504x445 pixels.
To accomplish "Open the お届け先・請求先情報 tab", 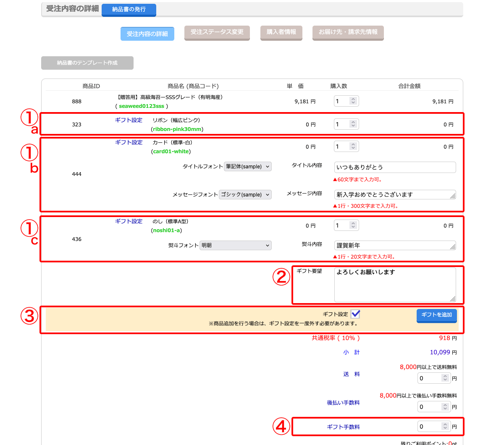I will click(348, 32).
